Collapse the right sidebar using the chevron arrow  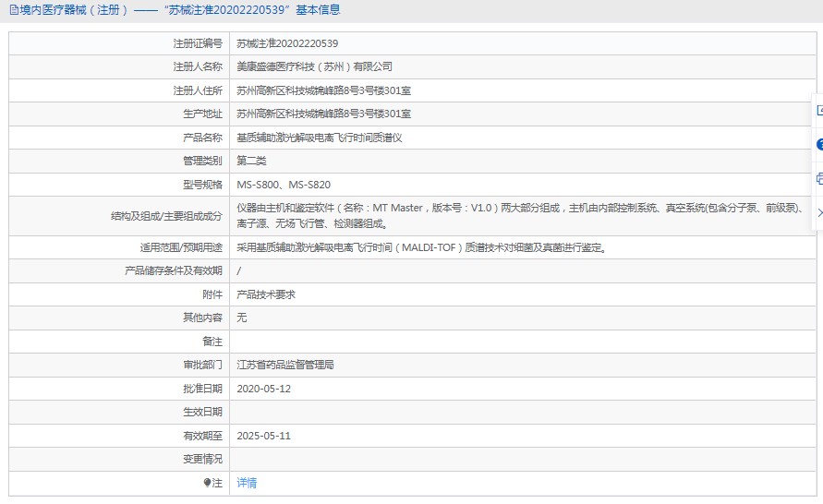(820, 212)
